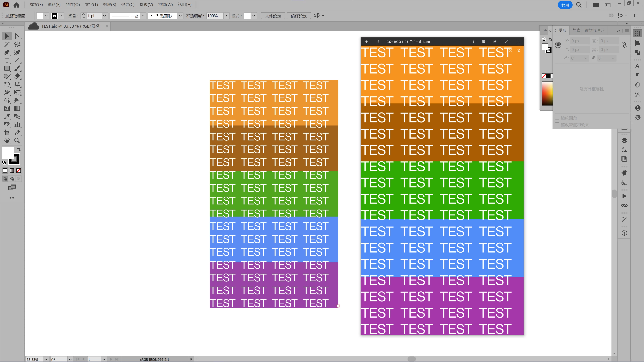This screenshot has height=362, width=644.
Task: Toggle constrain width and height proportions
Action: coord(625,45)
